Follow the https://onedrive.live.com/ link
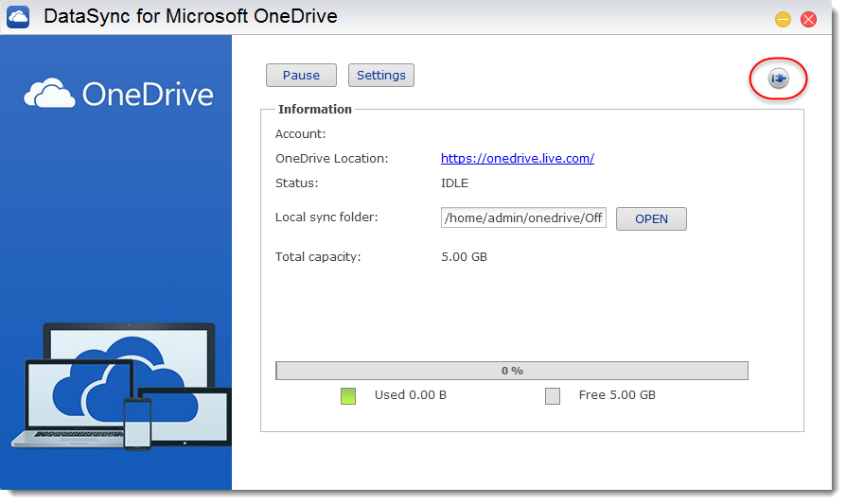Viewport: 846px width, 504px height. point(518,159)
